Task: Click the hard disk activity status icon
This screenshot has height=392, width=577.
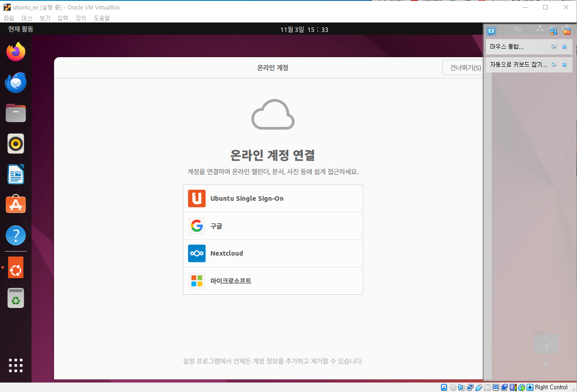Action: pyautogui.click(x=444, y=387)
